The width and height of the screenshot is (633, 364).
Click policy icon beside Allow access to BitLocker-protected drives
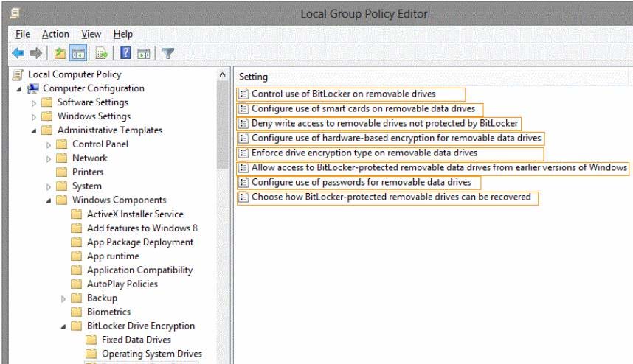[243, 168]
